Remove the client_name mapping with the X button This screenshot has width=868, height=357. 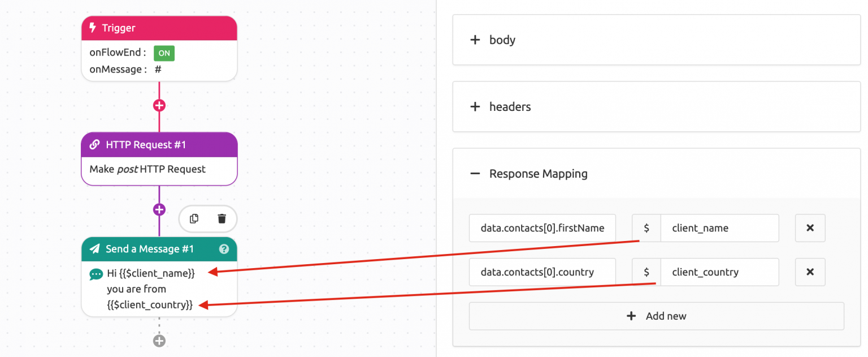pyautogui.click(x=810, y=227)
